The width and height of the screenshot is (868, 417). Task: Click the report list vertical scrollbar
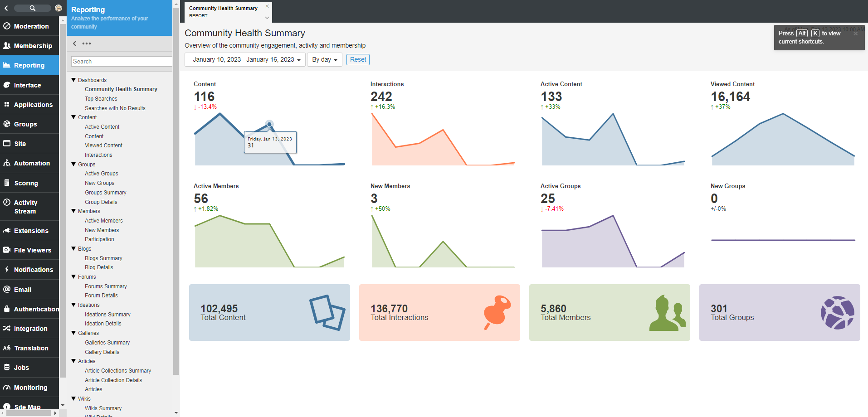[176, 190]
